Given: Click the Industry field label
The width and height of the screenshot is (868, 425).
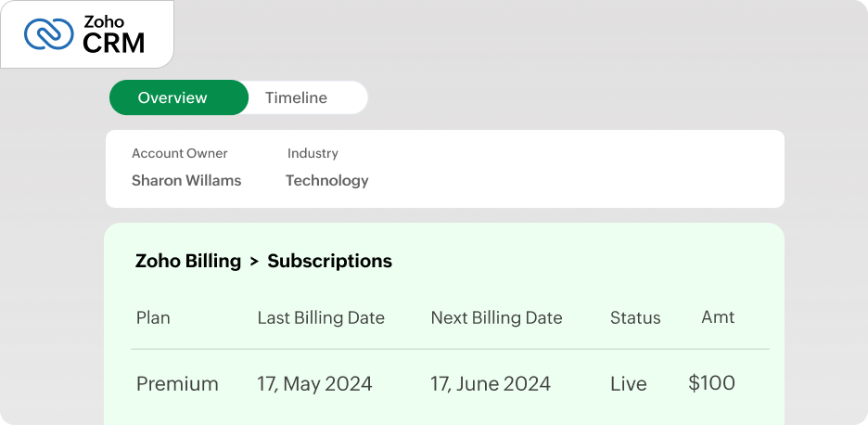Looking at the screenshot, I should coord(313,153).
